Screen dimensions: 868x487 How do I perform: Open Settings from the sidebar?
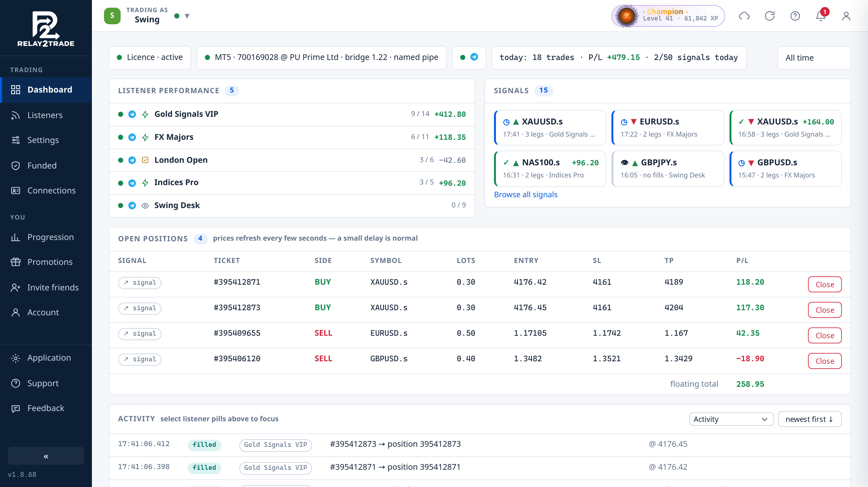coord(46,140)
